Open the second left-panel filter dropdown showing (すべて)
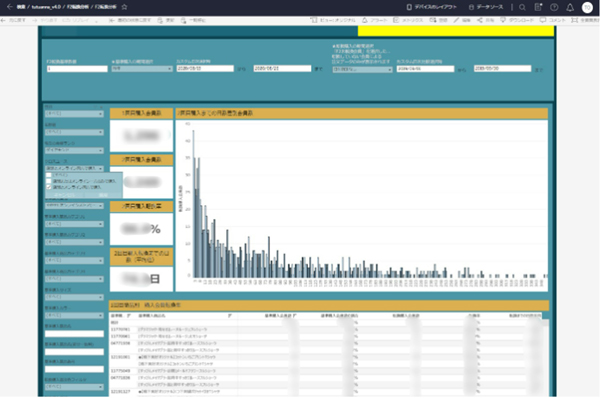 point(74,132)
